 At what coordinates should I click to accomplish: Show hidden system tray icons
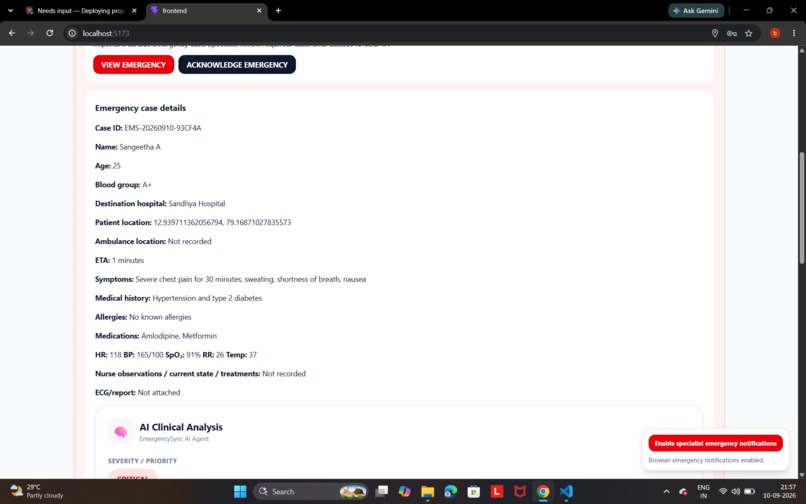(666, 492)
